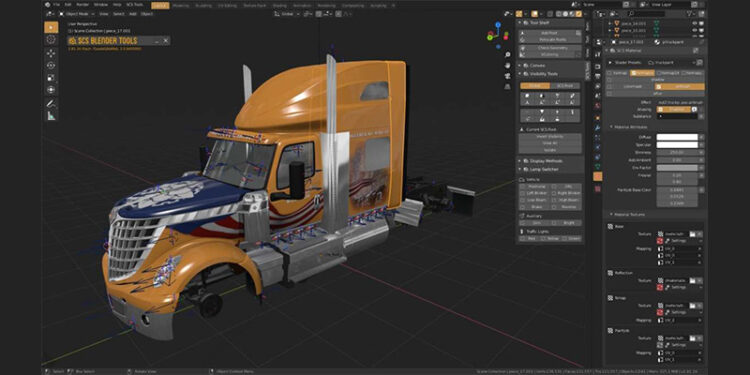The width and height of the screenshot is (750, 375).
Task: Activate the Move tool
Action: pyautogui.click(x=51, y=53)
